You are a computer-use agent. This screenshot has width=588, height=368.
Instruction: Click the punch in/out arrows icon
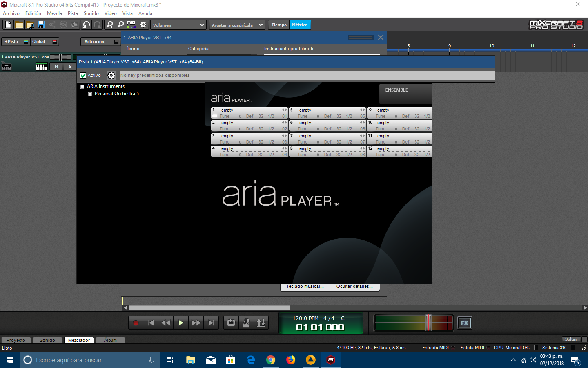261,323
